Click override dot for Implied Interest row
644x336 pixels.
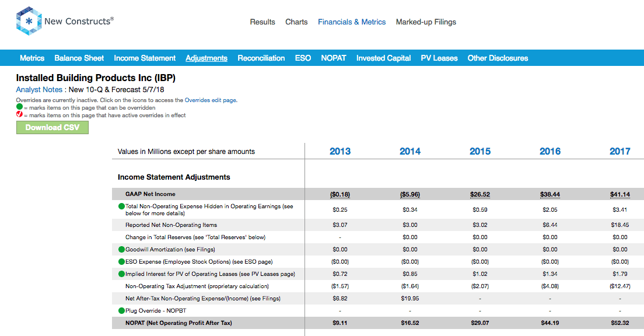121,274
